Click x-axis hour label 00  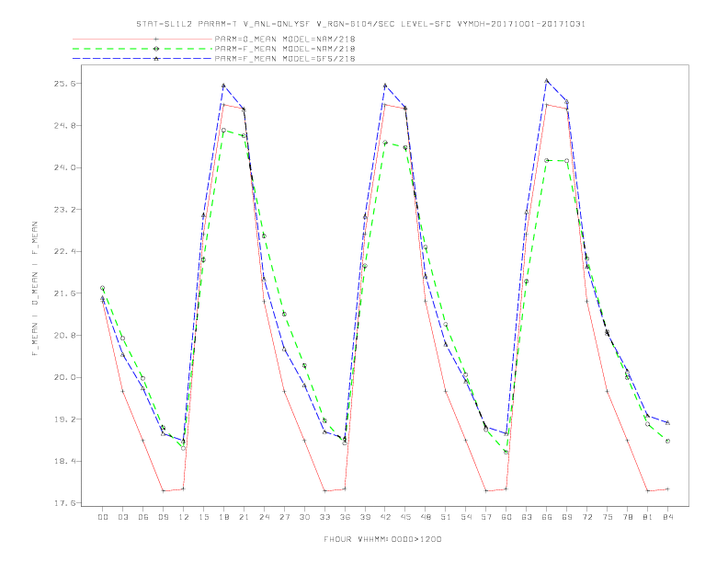point(103,517)
